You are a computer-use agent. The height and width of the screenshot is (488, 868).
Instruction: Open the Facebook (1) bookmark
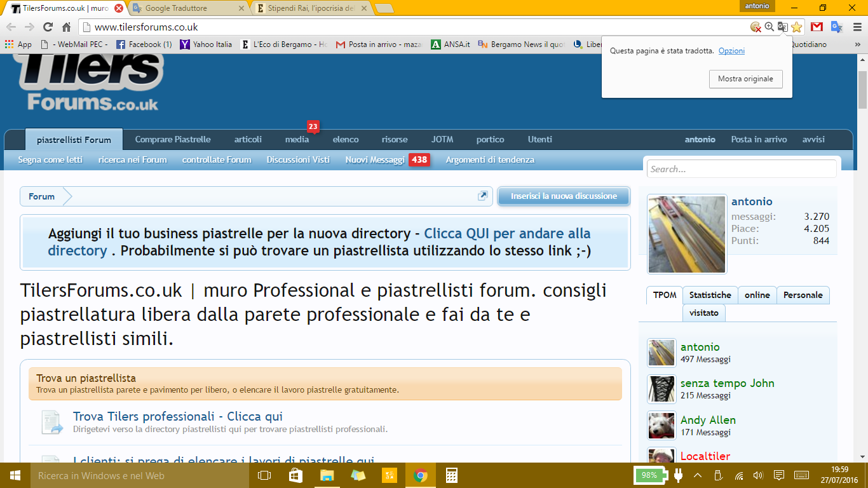[x=144, y=44]
